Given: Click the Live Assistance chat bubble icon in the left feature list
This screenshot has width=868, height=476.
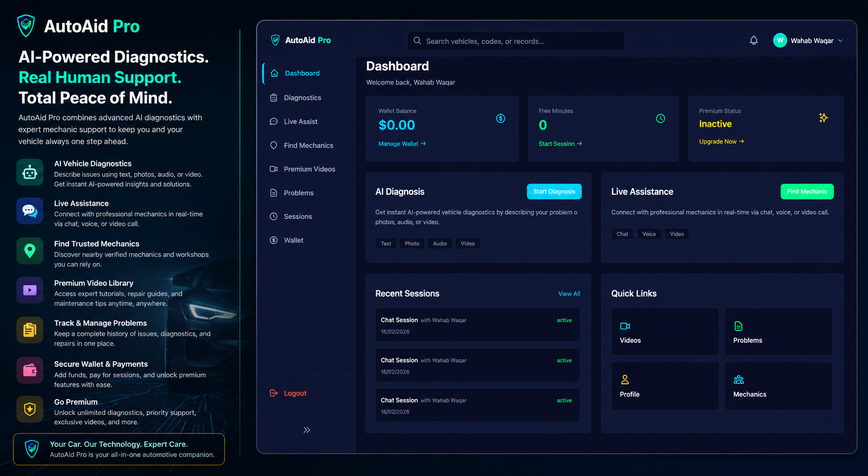Looking at the screenshot, I should coord(30,211).
